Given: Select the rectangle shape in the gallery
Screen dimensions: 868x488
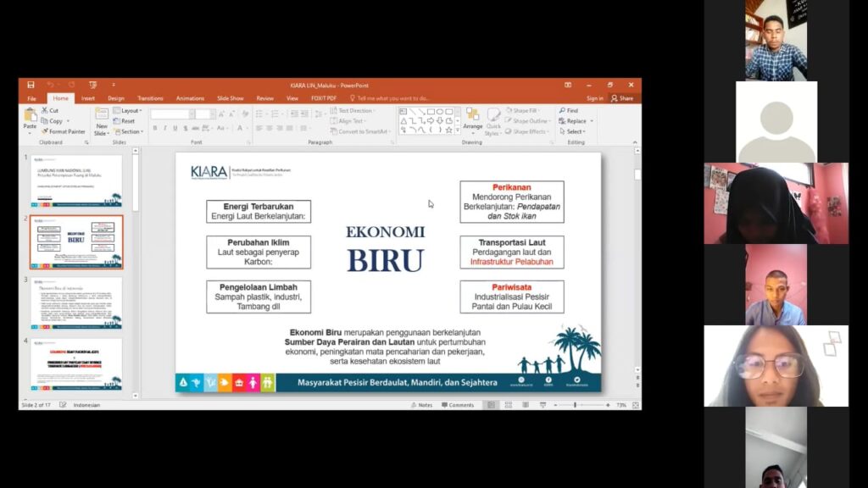Looking at the screenshot, I should [430, 112].
